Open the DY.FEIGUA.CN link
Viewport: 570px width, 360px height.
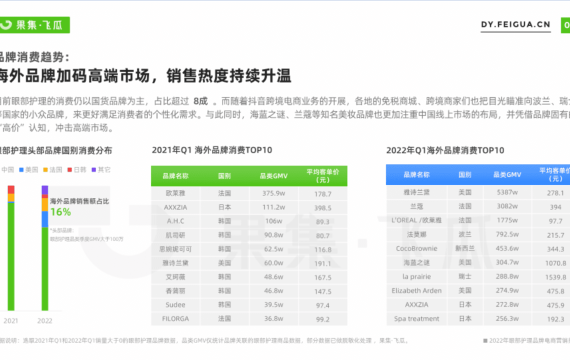tap(515, 25)
